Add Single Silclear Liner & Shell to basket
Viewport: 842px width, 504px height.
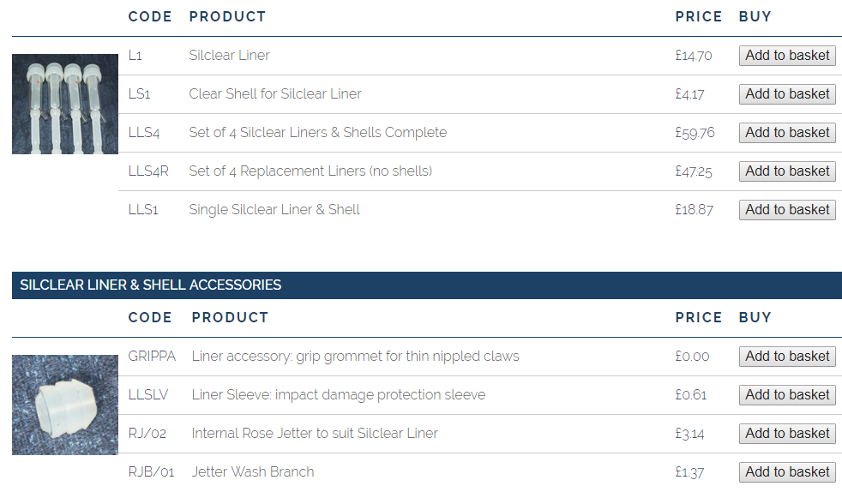point(787,210)
